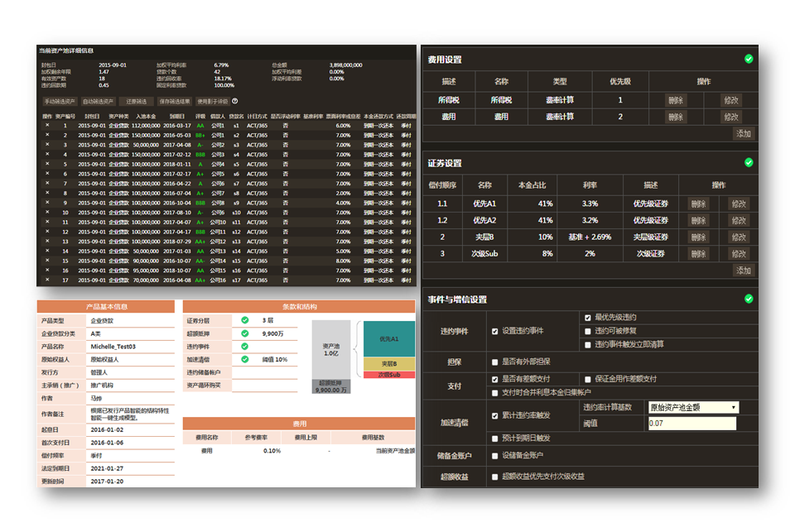Click the 保存筛选结果 button
Screen dimensions: 795x532
(175, 101)
